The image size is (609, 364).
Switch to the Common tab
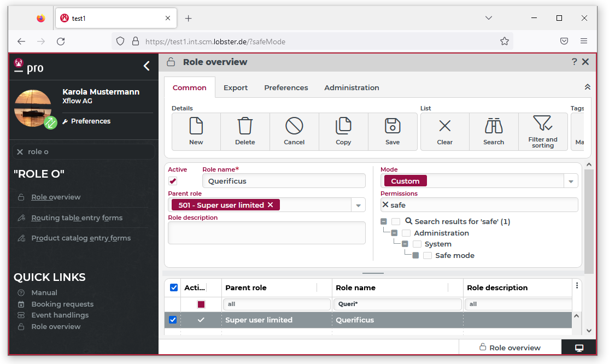(x=190, y=88)
